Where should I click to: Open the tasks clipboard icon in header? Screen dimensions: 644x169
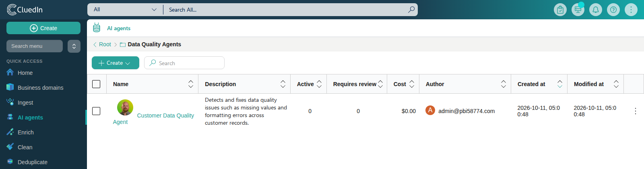click(x=560, y=10)
